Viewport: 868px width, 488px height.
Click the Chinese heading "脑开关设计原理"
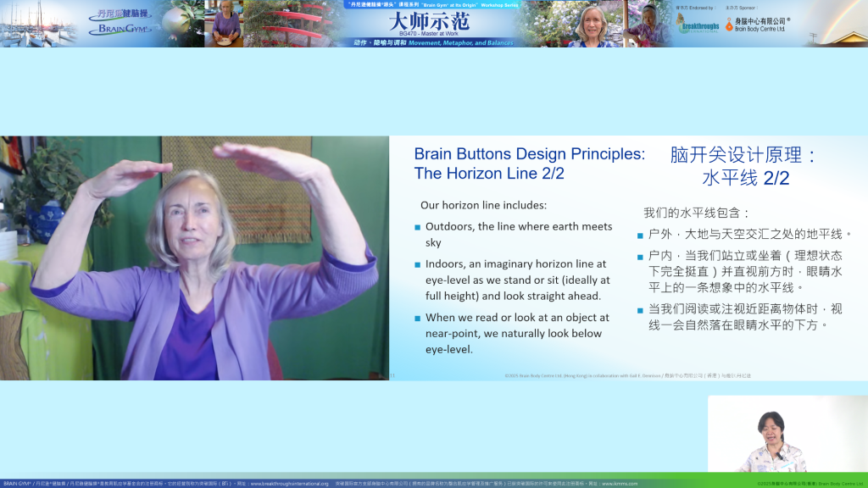tap(743, 155)
